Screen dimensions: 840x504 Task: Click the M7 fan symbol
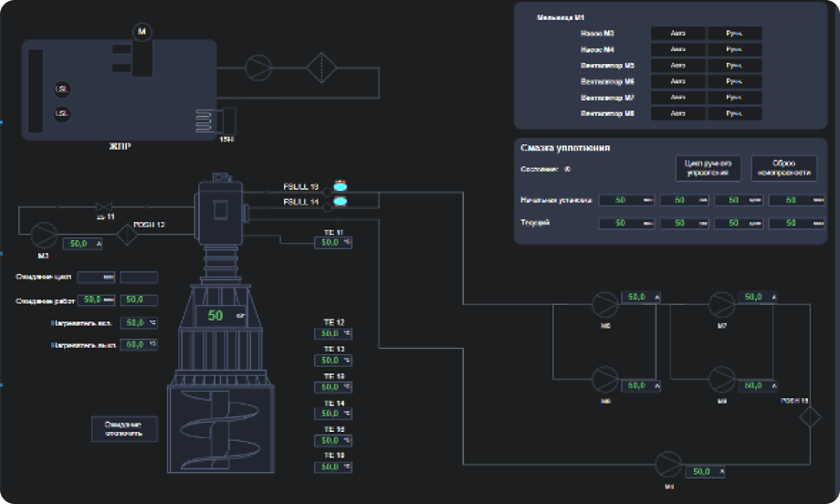click(x=722, y=304)
